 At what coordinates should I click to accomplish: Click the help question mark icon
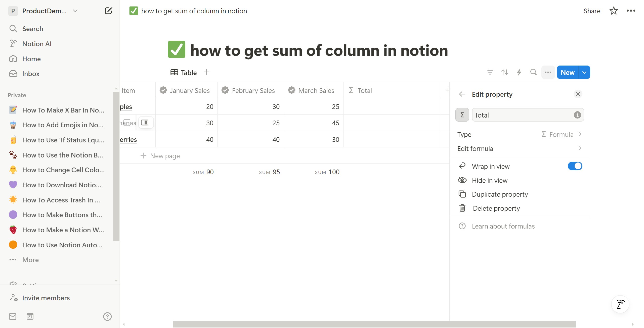[107, 316]
